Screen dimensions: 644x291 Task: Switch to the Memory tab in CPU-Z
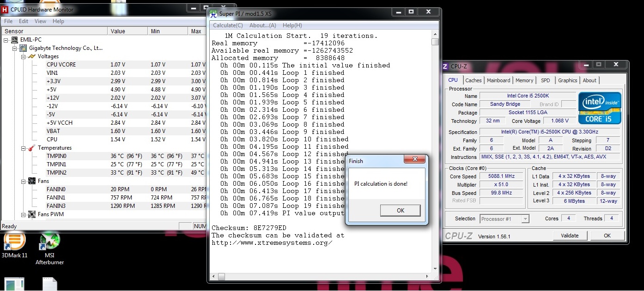coord(524,80)
